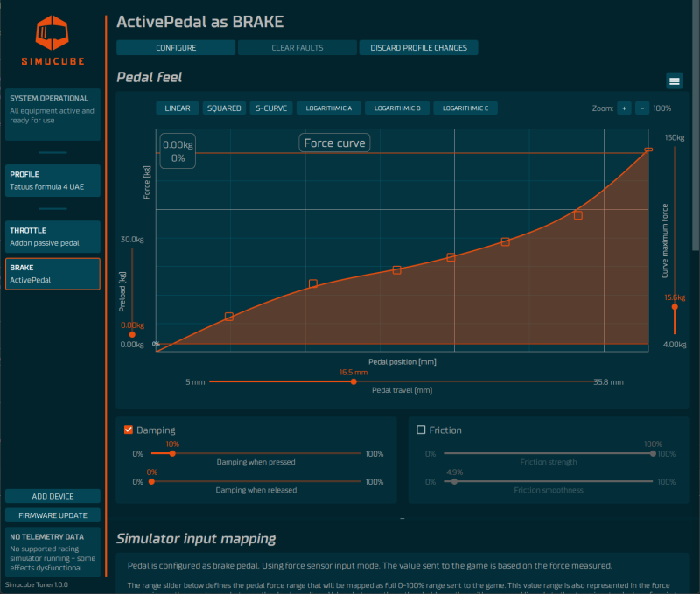Viewport: 700px width, 594px height.
Task: Zoom in with the plus button
Action: point(624,108)
